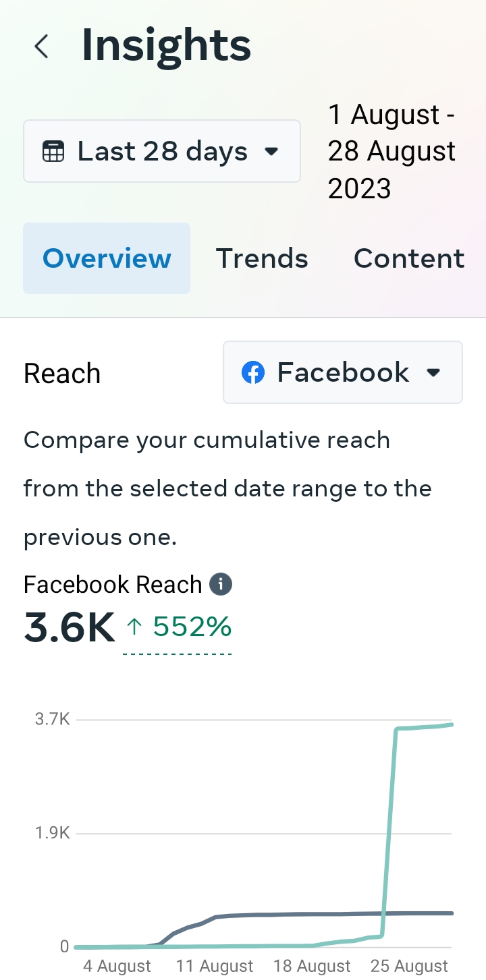Image resolution: width=486 pixels, height=980 pixels.
Task: Open the Trends tab
Action: tap(262, 258)
